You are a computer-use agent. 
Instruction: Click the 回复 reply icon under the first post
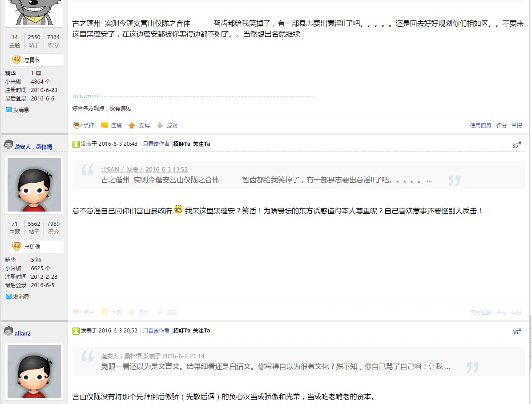click(105, 125)
